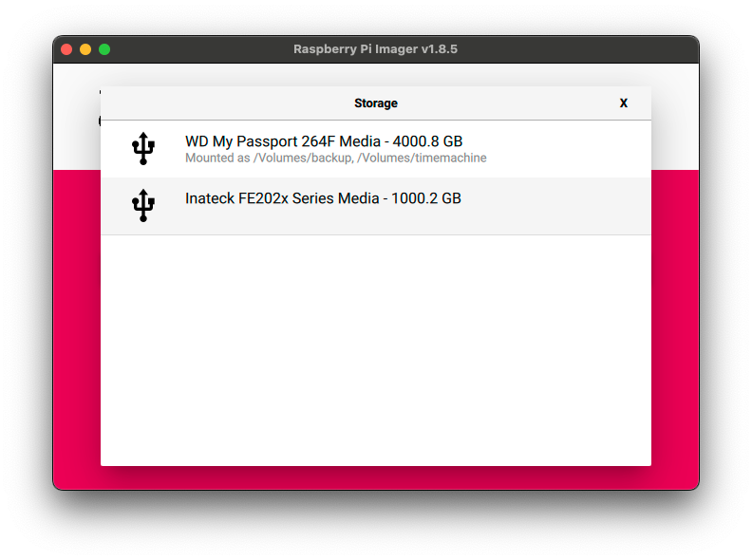
Task: Click blank space at right of Inateck row
Action: pos(570,206)
